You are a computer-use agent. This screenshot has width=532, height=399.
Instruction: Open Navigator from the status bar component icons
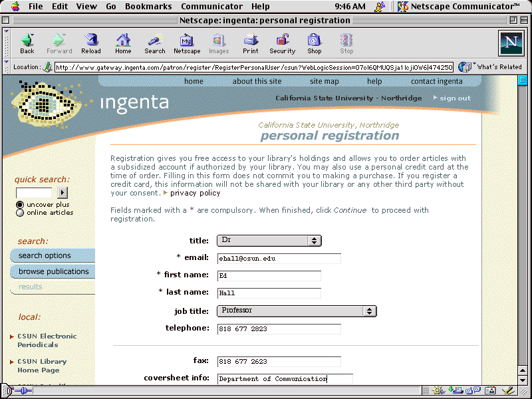[438, 390]
